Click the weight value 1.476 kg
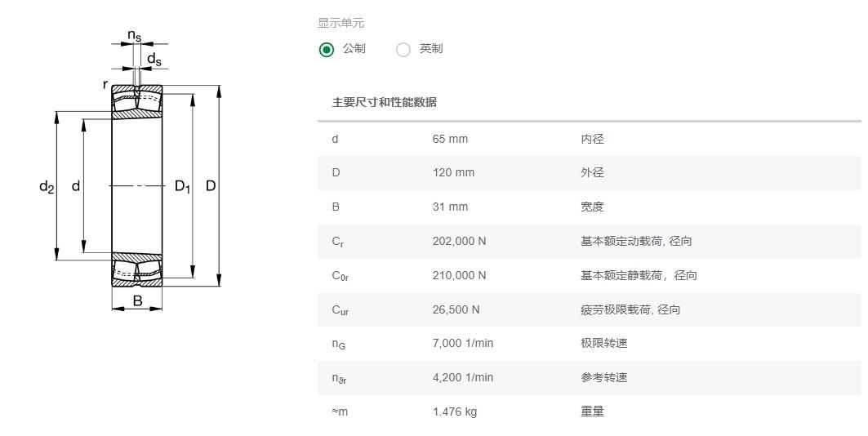Screen dimensions: 868x436 point(455,412)
